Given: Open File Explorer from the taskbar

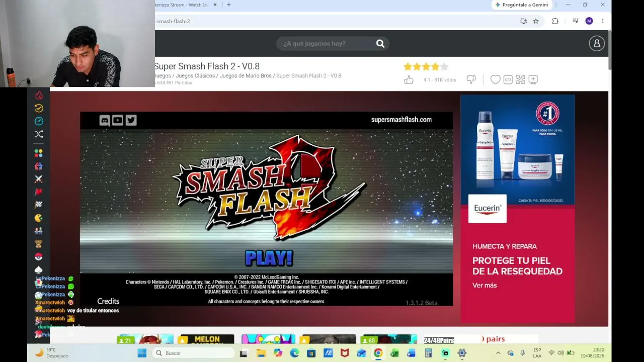Looking at the screenshot, I should coord(261,353).
